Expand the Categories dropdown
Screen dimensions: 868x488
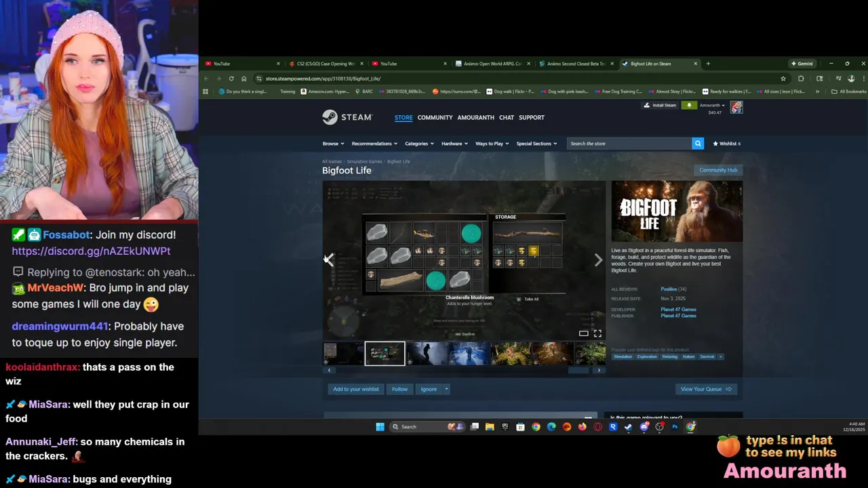tap(419, 144)
